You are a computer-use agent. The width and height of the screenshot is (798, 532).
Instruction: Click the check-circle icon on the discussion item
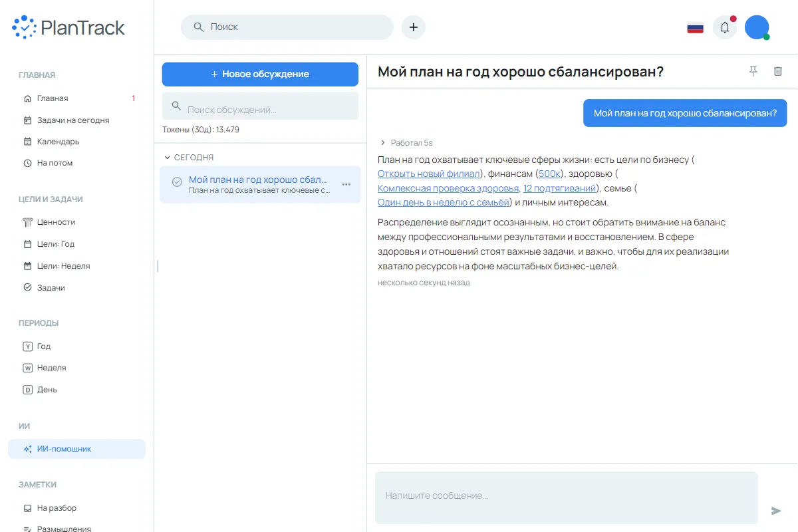(x=177, y=182)
